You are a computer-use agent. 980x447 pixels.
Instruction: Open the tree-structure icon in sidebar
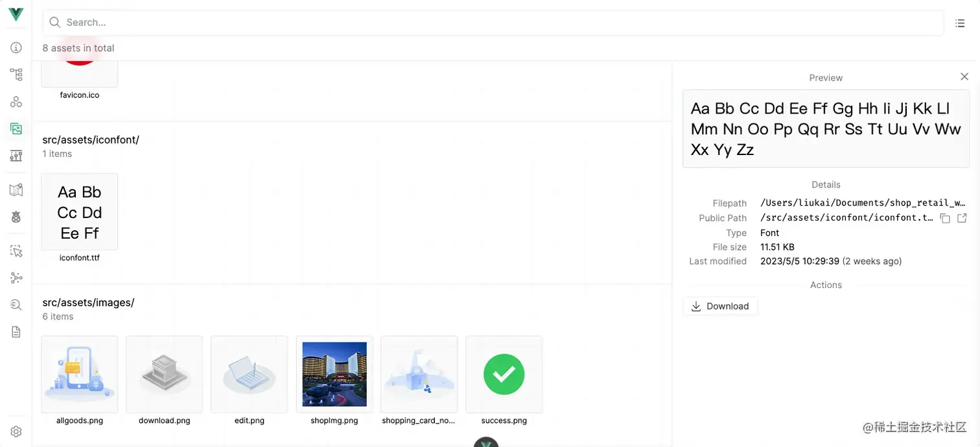tap(16, 75)
